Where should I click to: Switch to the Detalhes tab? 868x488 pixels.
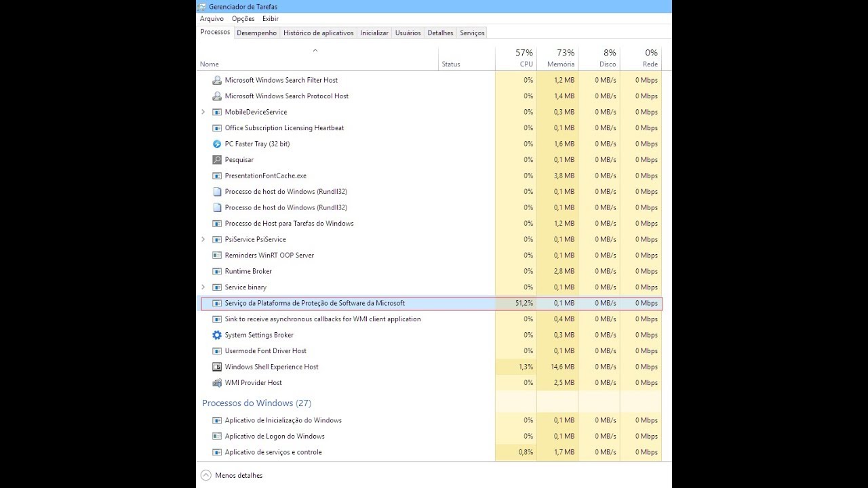click(x=441, y=33)
